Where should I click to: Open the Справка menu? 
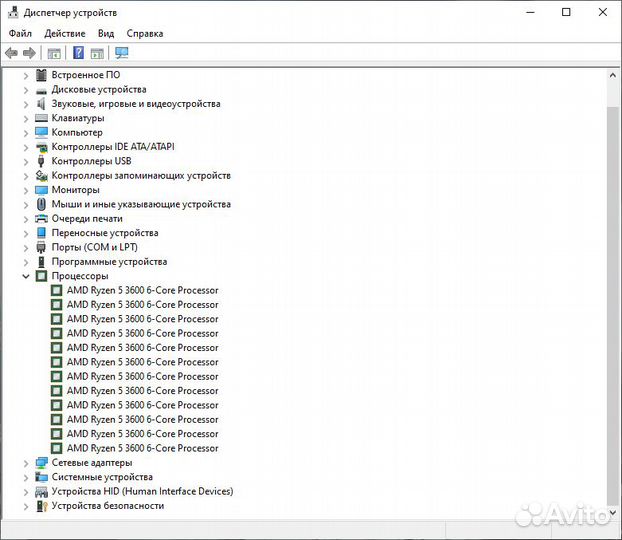(145, 33)
